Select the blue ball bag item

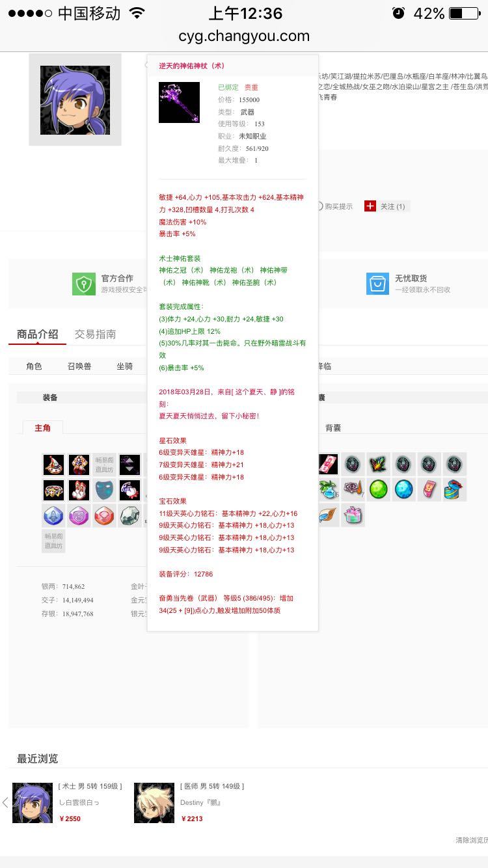404,489
